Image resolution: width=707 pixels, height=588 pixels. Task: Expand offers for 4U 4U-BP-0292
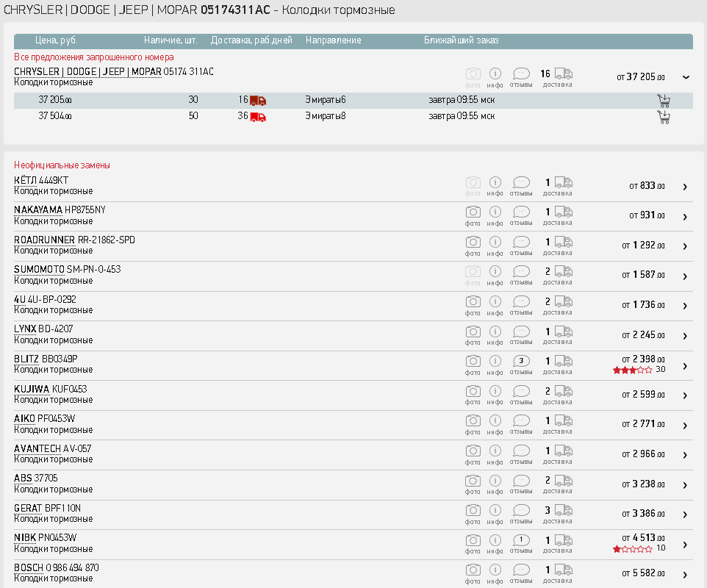(685, 306)
